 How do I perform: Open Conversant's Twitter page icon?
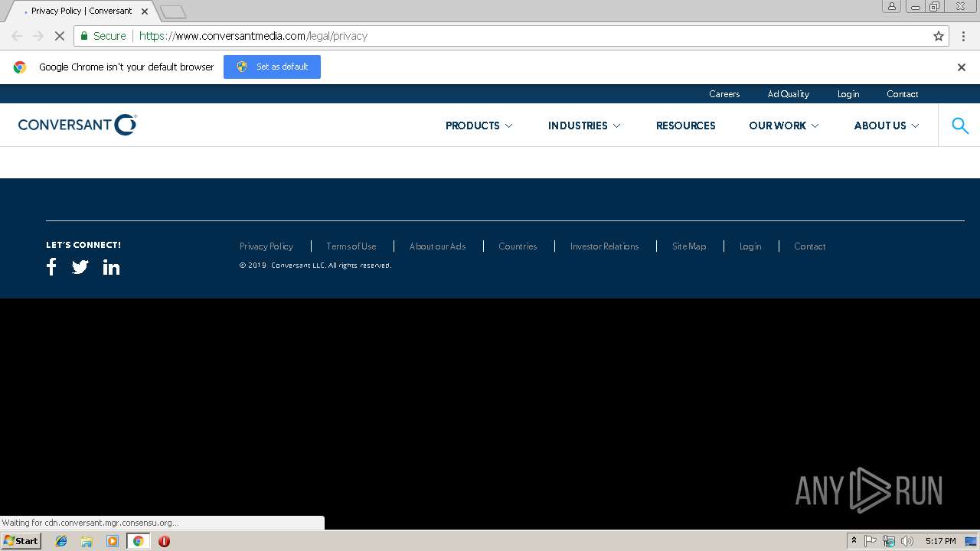point(80,267)
